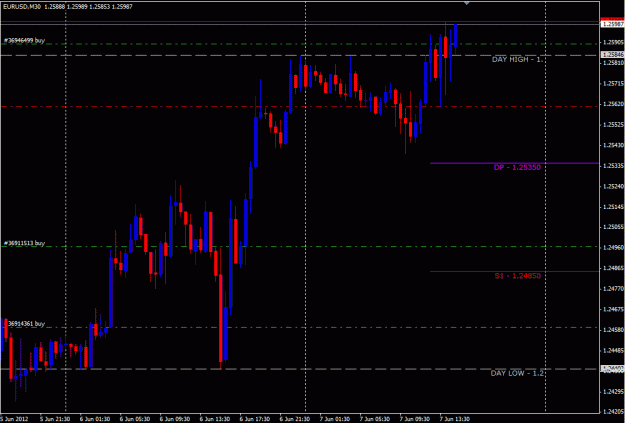
Task: Click the 'DAY HIGH - 1.' line label
Action: (517, 59)
